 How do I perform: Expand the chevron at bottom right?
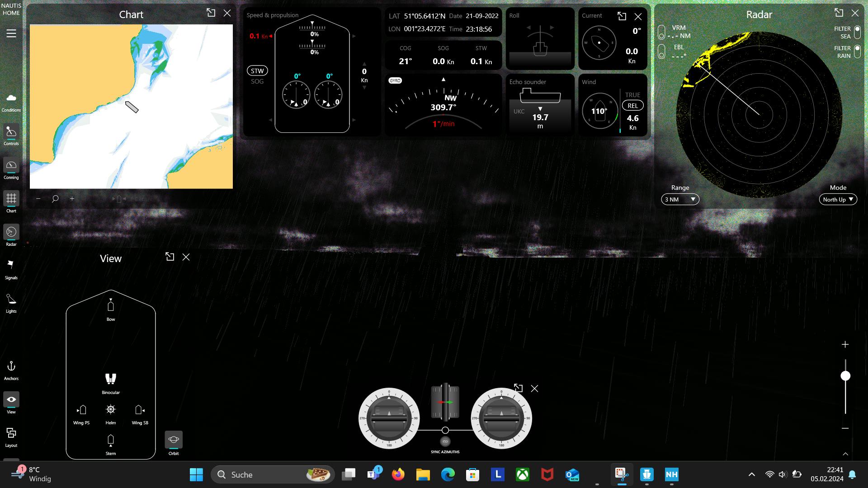click(845, 454)
